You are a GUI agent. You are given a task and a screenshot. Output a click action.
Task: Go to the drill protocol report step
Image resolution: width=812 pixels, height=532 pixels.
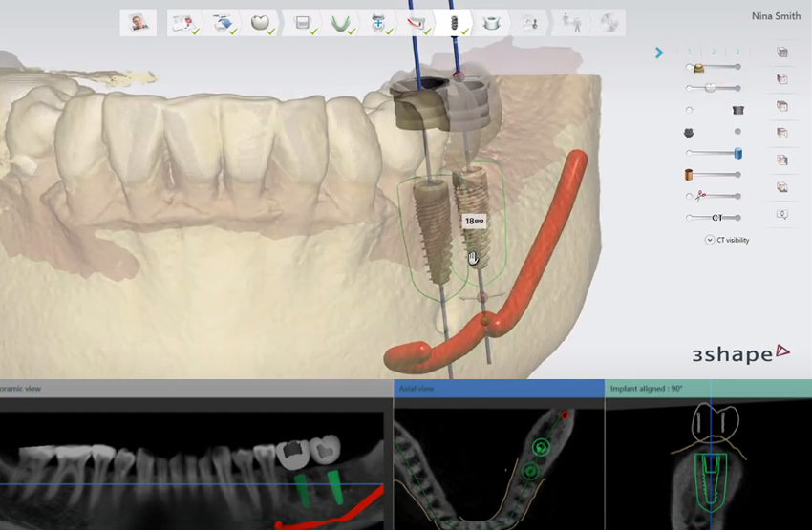click(529, 23)
